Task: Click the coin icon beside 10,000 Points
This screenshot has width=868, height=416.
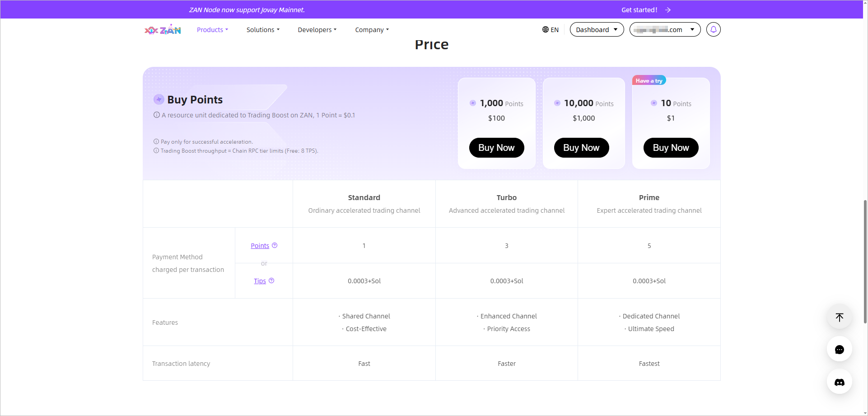Action: [x=557, y=103]
